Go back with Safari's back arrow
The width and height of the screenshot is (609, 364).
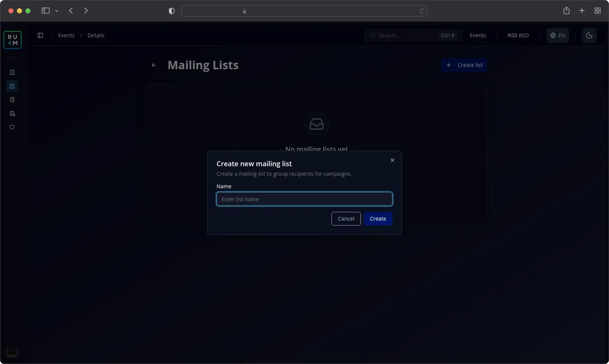click(x=71, y=11)
